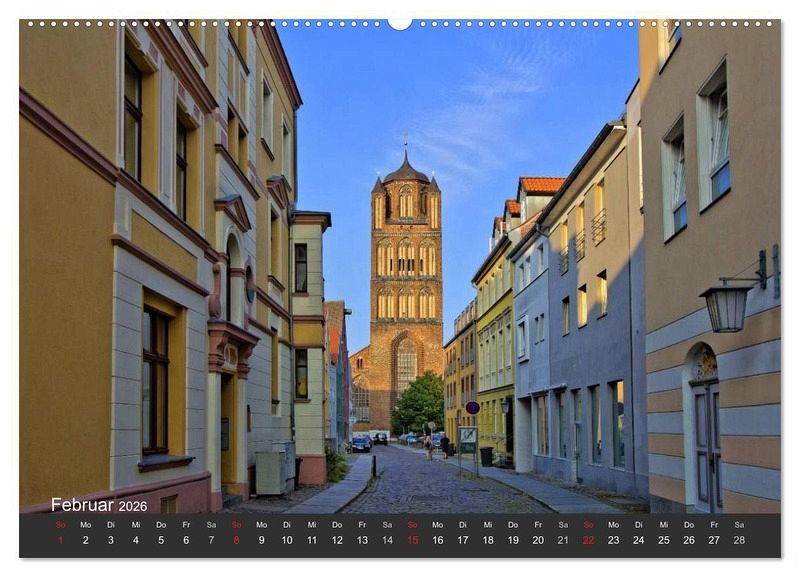Screen dimensions: 800x577
Task: Click the wall-mounted street lantern on the right
Action: click(x=727, y=305)
